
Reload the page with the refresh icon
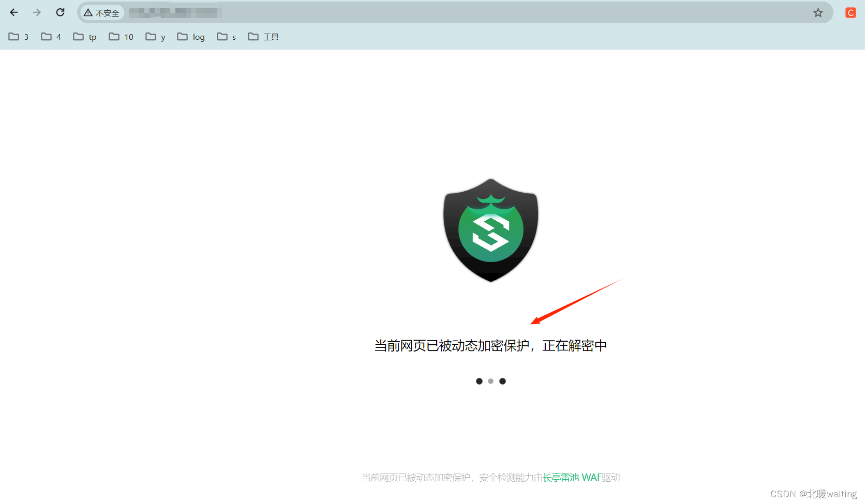pyautogui.click(x=61, y=12)
